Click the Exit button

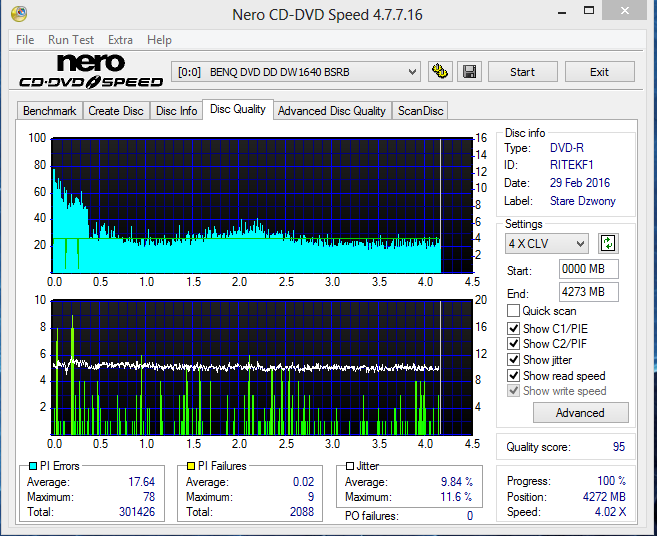click(x=600, y=72)
